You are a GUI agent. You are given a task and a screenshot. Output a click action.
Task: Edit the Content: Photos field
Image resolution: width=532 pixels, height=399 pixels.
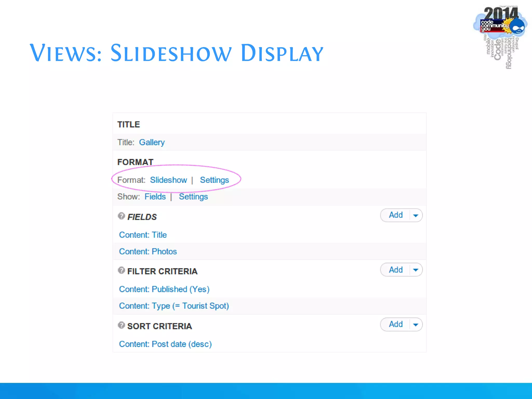[148, 251]
